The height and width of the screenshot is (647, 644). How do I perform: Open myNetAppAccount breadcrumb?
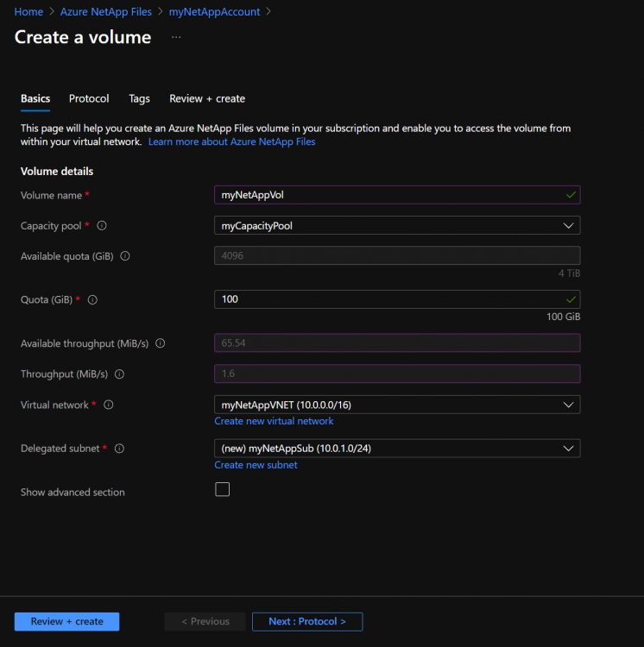coord(214,12)
